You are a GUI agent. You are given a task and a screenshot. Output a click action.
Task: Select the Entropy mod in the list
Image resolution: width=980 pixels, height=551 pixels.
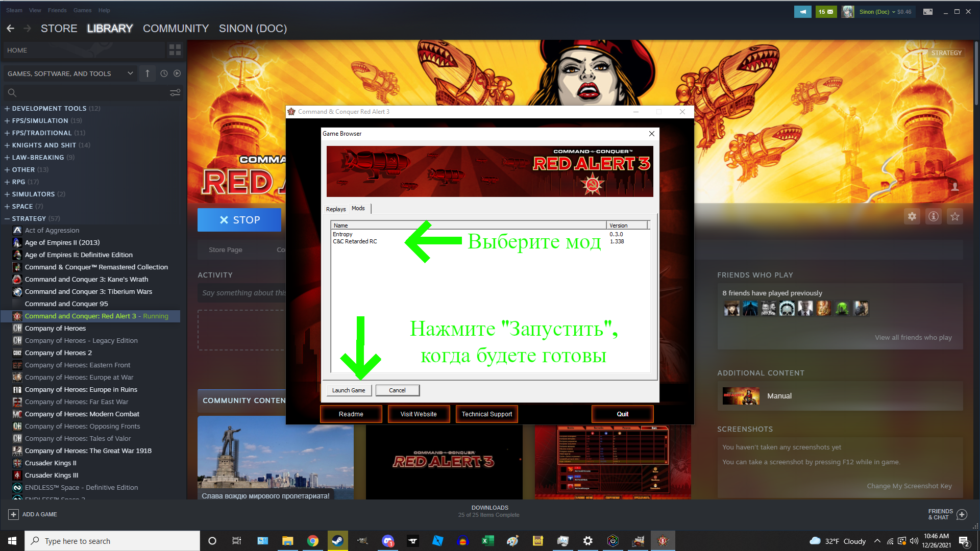point(490,234)
